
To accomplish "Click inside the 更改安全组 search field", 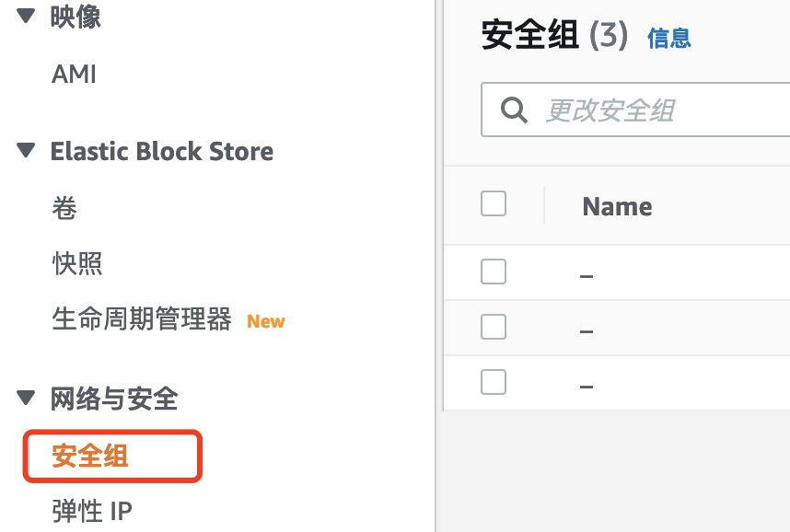I will (626, 109).
